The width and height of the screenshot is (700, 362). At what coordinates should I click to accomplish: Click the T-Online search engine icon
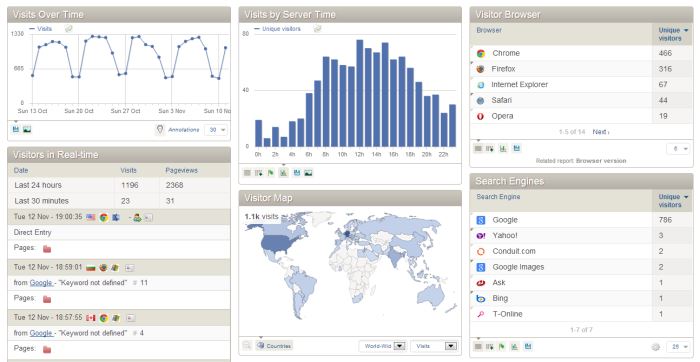coord(480,314)
